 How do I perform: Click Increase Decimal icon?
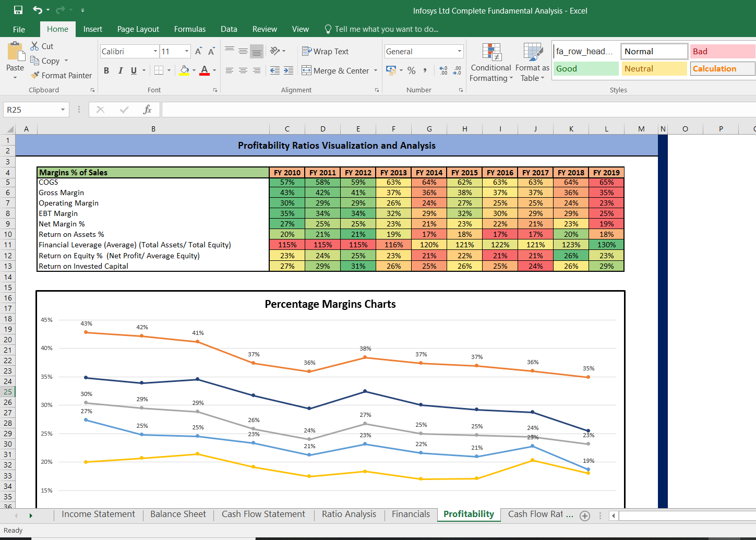point(443,70)
